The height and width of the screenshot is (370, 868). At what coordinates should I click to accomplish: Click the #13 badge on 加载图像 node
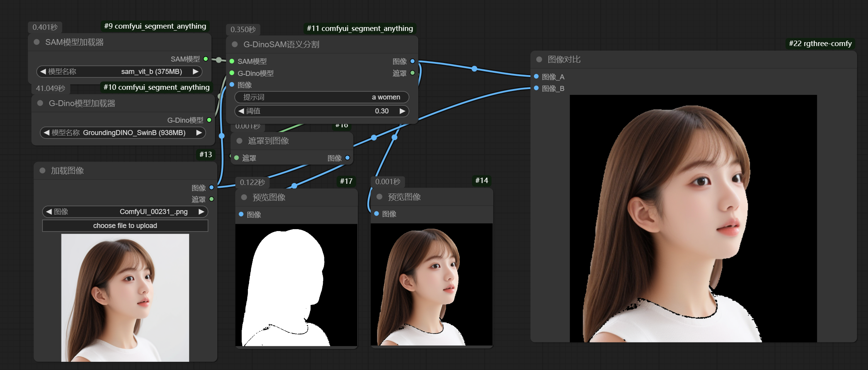[206, 155]
